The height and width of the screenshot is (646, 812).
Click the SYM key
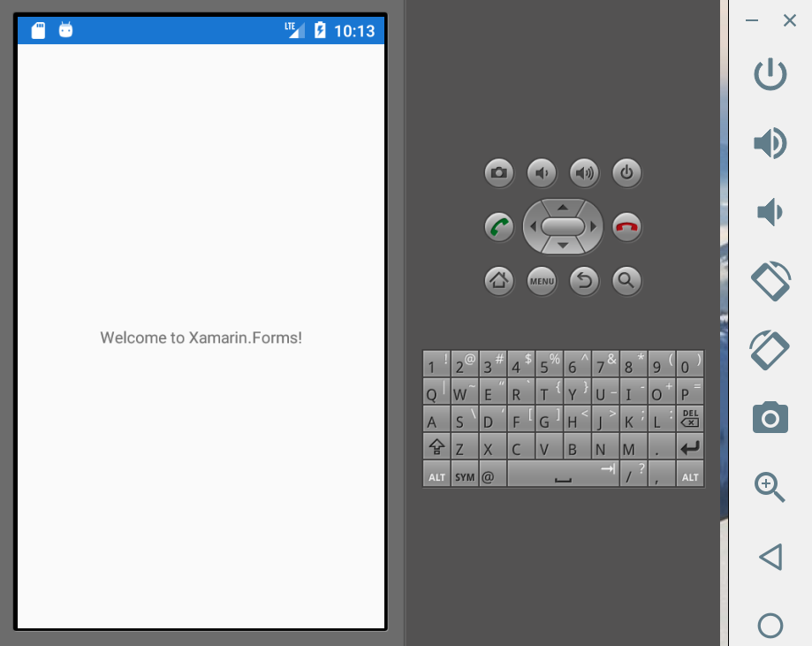coord(465,475)
